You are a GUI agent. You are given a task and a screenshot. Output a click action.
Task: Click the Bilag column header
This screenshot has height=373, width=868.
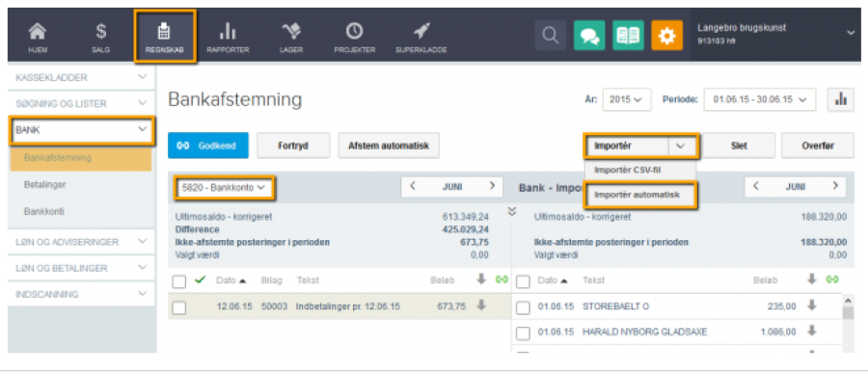pyautogui.click(x=271, y=280)
